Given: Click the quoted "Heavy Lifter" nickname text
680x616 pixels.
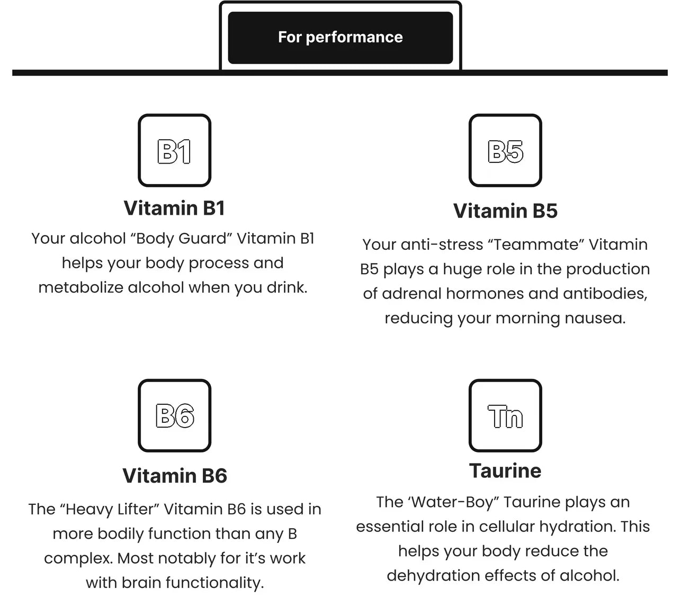Looking at the screenshot, I should point(110,509).
